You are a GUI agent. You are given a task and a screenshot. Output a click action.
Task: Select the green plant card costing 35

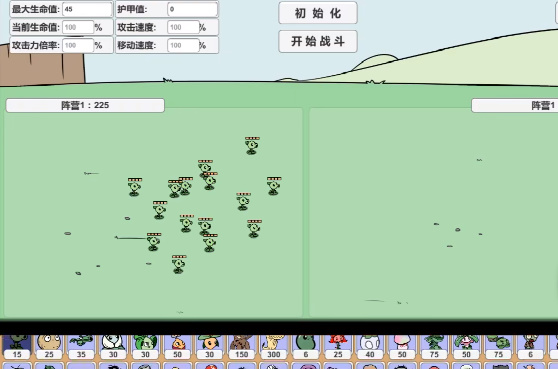point(81,347)
